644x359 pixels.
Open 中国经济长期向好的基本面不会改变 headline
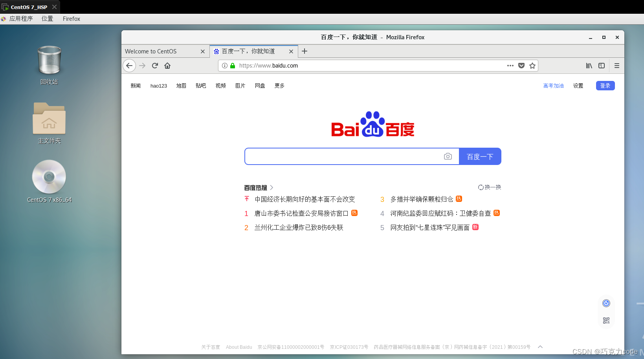point(305,199)
